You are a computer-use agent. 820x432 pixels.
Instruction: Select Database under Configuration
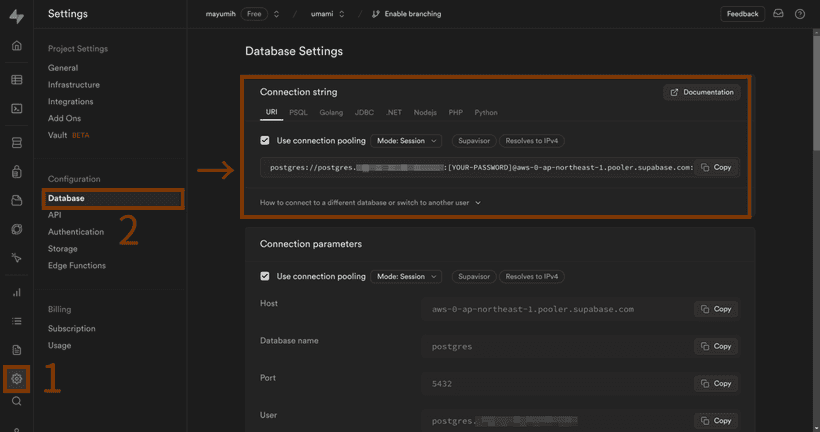pos(112,198)
